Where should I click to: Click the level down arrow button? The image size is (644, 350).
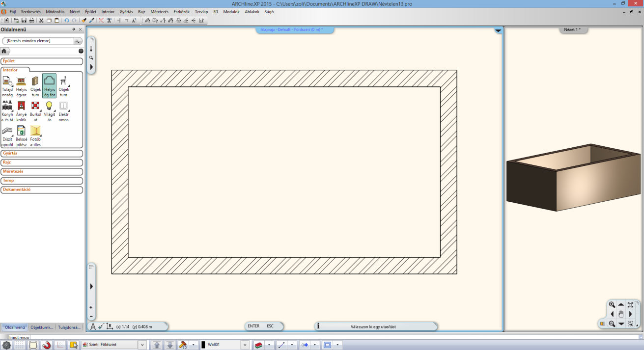(170, 345)
